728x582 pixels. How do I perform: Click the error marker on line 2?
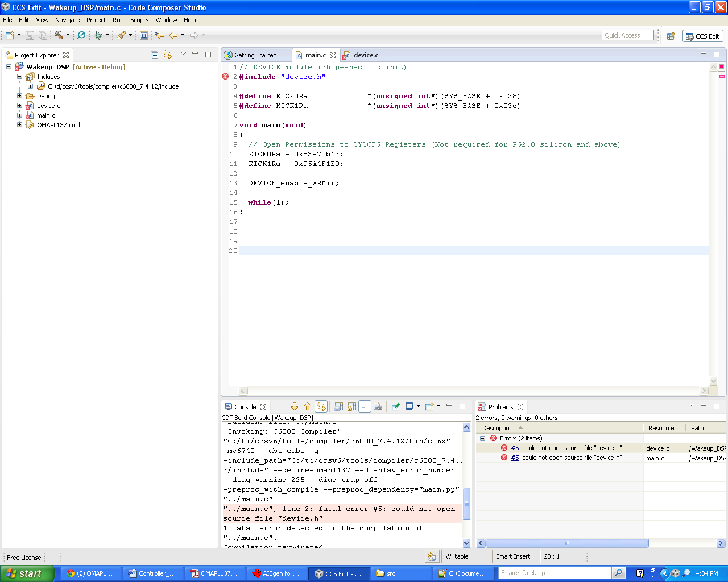coord(225,77)
